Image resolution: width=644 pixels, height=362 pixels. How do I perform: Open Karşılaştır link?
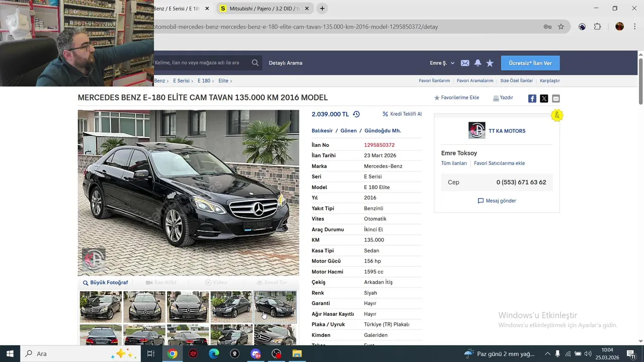click(x=549, y=80)
